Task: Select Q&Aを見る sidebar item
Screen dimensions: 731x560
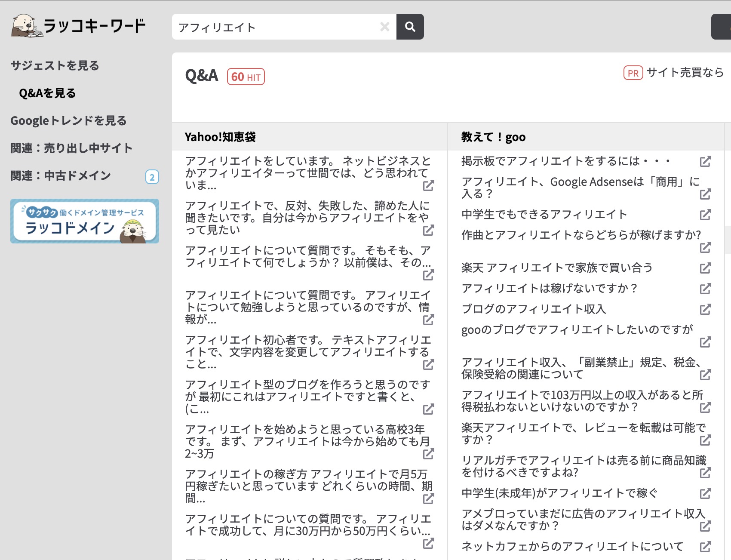Action: tap(47, 93)
